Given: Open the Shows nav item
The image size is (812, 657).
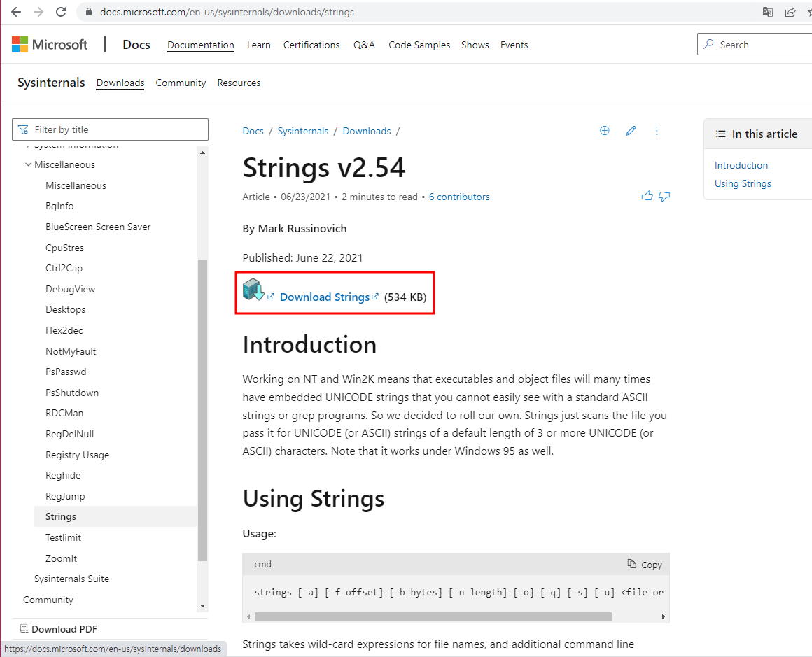Looking at the screenshot, I should [x=475, y=45].
